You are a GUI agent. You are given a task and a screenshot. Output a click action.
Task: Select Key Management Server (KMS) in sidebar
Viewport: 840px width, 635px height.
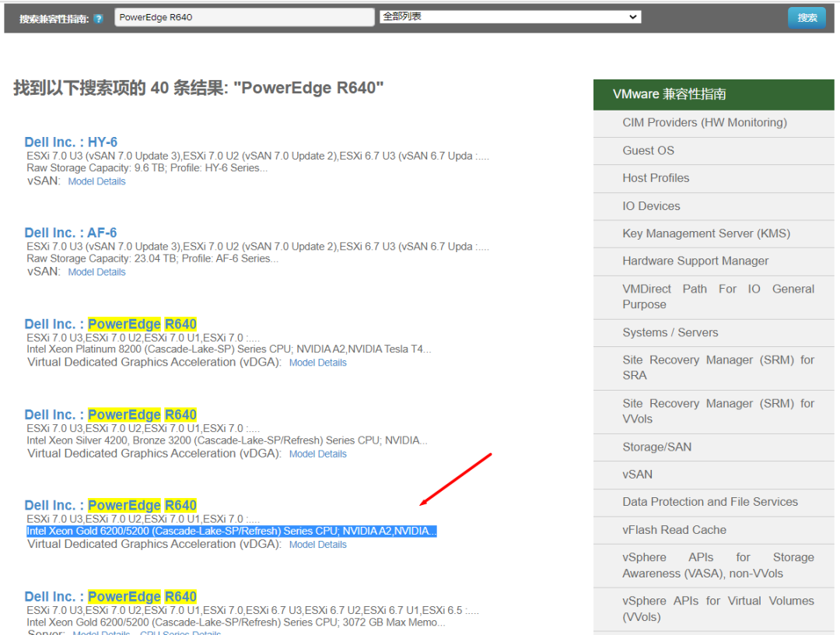pyautogui.click(x=713, y=233)
